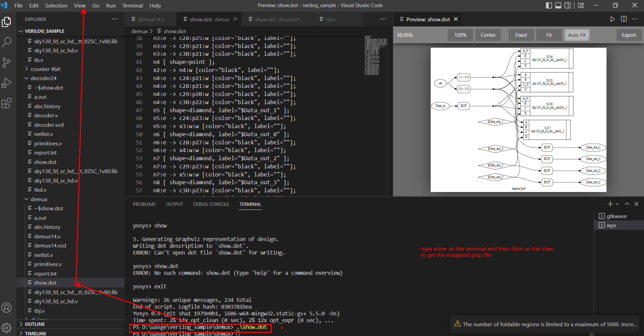Screen dimensions: 644x336
Task: Open the Run and Debug view
Action: pos(6,83)
